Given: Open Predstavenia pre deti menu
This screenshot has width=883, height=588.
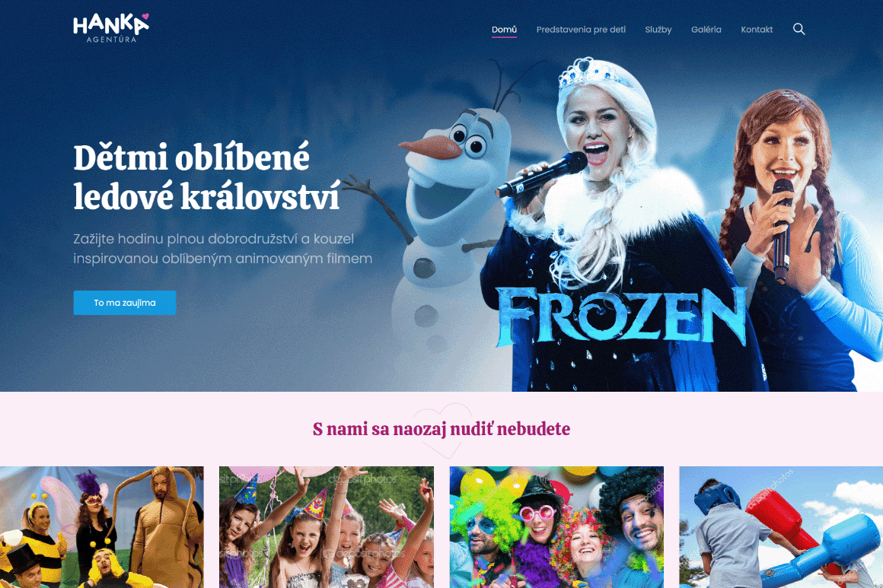Looking at the screenshot, I should pos(581,29).
